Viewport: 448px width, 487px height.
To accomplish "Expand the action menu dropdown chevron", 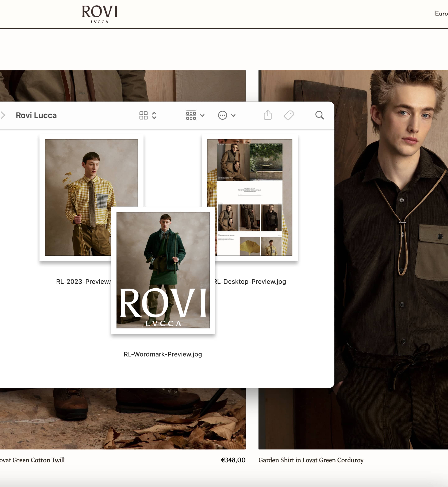I will 233,116.
